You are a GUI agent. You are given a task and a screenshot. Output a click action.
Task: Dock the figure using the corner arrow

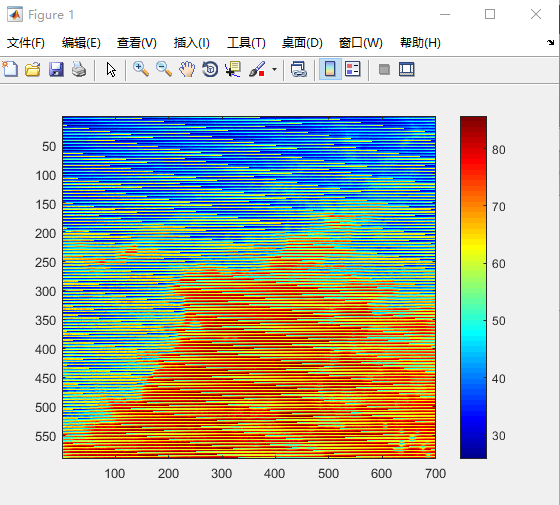550,42
